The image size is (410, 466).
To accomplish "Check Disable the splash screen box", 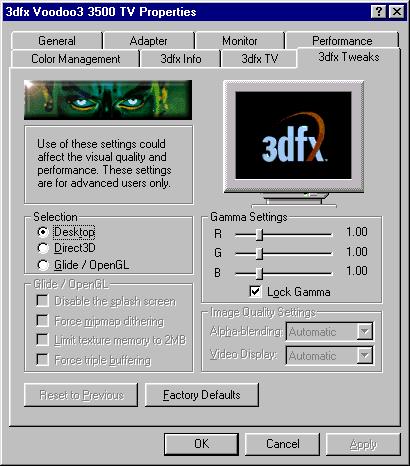I will tap(43, 301).
